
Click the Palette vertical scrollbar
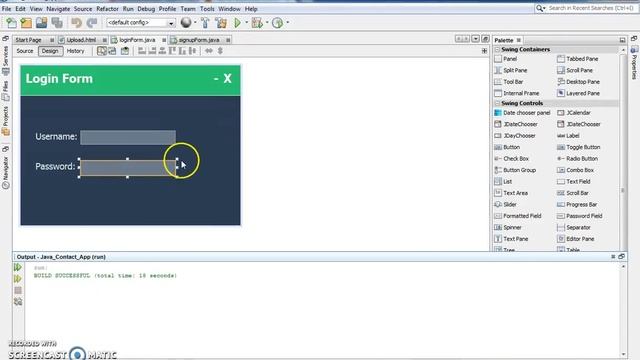point(623,149)
